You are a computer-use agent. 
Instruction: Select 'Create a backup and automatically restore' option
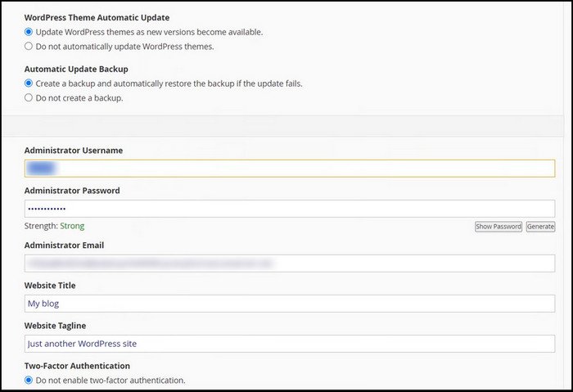[x=29, y=83]
